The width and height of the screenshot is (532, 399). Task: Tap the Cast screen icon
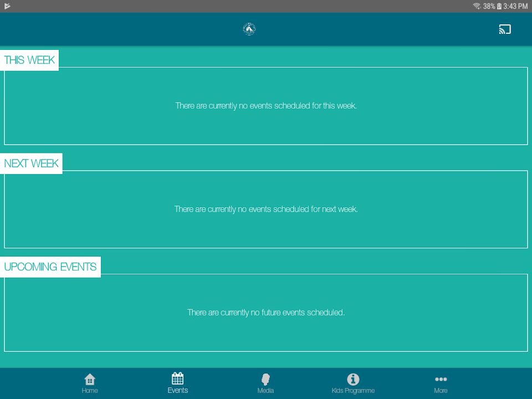(x=504, y=29)
